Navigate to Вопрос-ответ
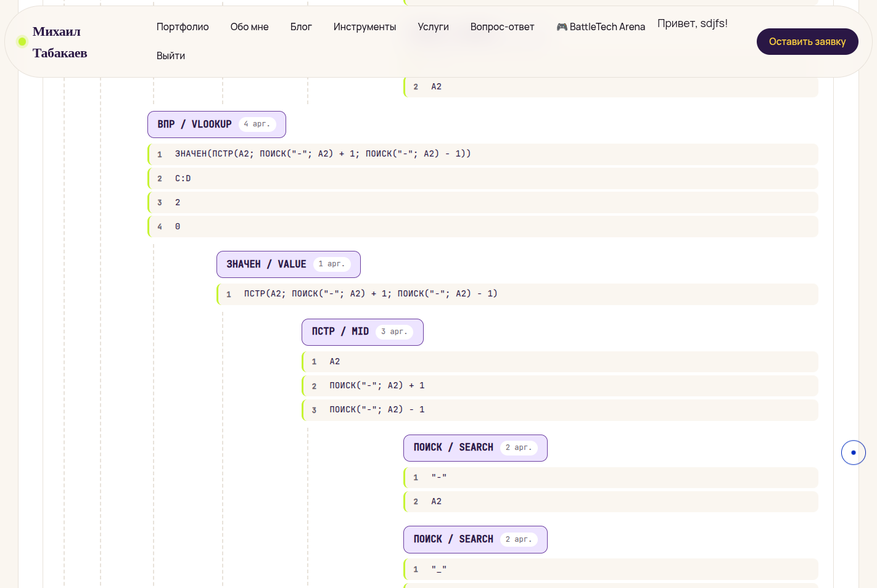 [x=502, y=27]
